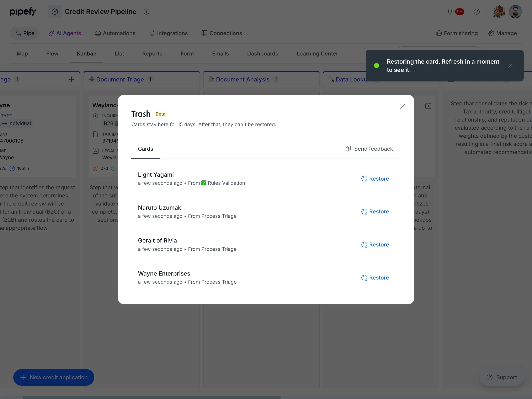Image resolution: width=532 pixels, height=399 pixels.
Task: Switch to the Form tab
Action: coord(187,54)
